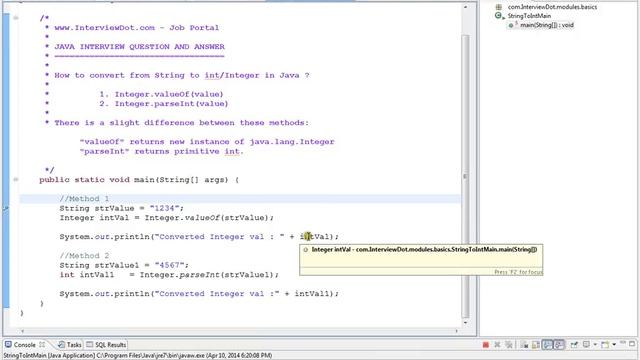Switch to the Console tab
The width and height of the screenshot is (640, 360).
point(24,345)
